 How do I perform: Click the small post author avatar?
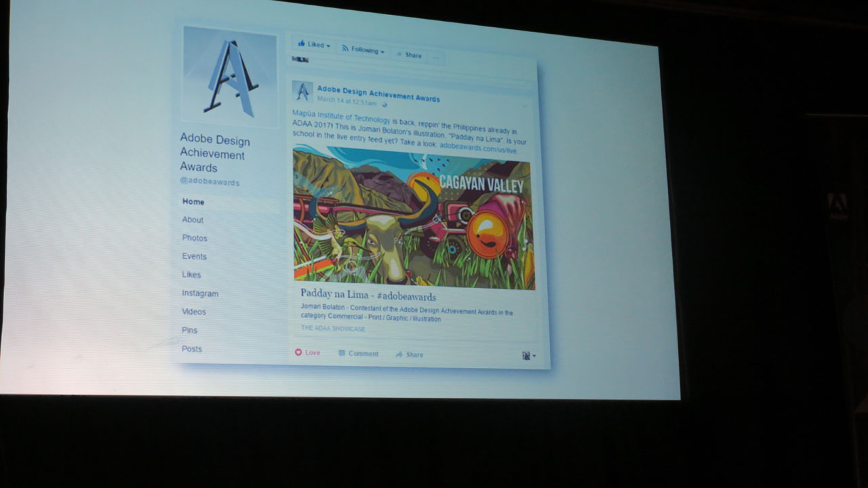303,91
